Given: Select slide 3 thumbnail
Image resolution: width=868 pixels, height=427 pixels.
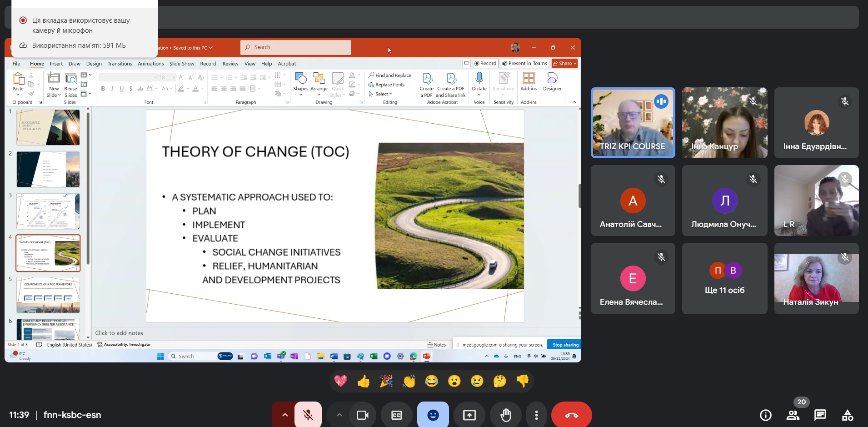Looking at the screenshot, I should [48, 211].
